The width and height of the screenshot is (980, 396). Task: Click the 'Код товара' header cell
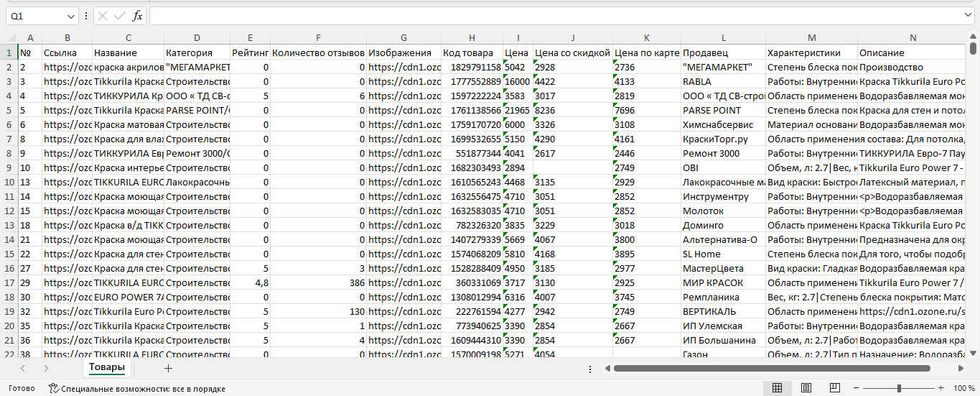(472, 52)
